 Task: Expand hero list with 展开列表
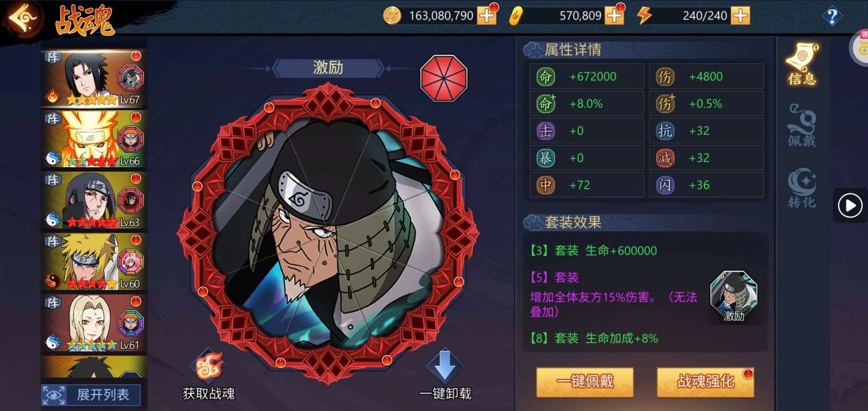(91, 394)
